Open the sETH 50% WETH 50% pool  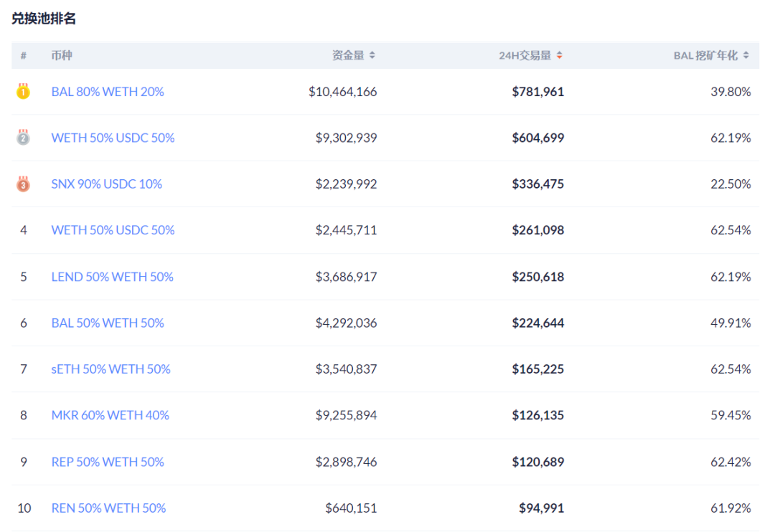coord(111,369)
